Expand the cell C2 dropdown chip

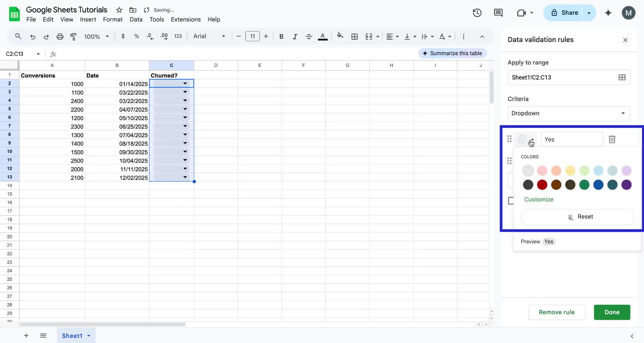pos(184,84)
